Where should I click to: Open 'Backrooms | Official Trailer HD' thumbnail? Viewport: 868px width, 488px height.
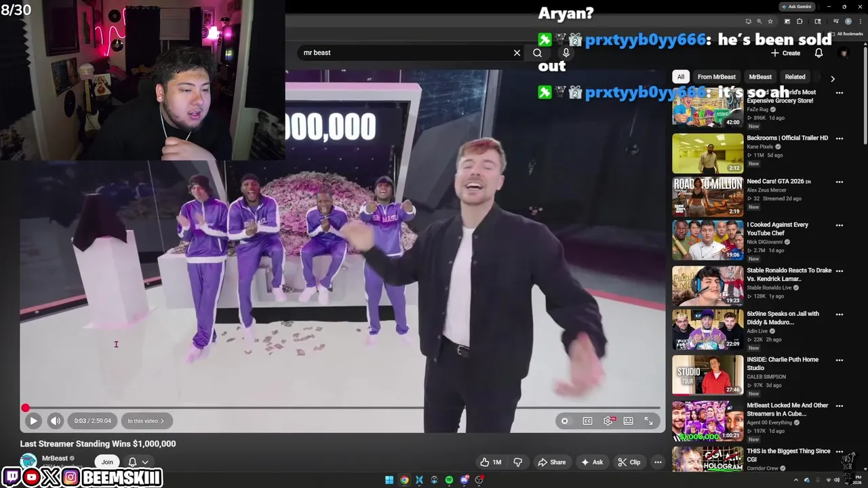pyautogui.click(x=708, y=153)
